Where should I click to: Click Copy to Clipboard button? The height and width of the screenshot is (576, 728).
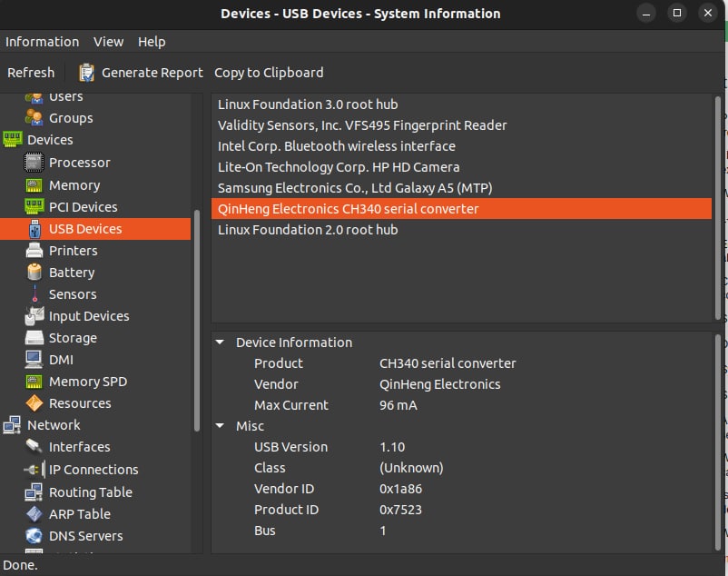(269, 73)
